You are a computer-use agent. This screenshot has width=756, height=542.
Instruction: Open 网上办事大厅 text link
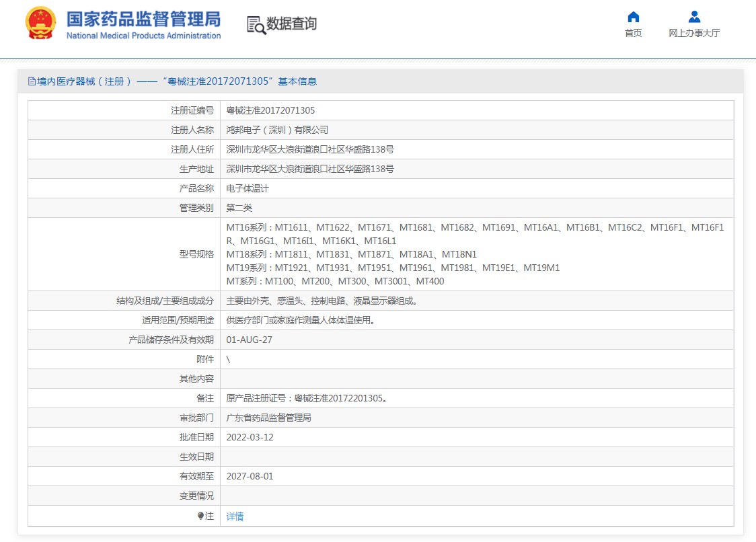click(x=694, y=33)
